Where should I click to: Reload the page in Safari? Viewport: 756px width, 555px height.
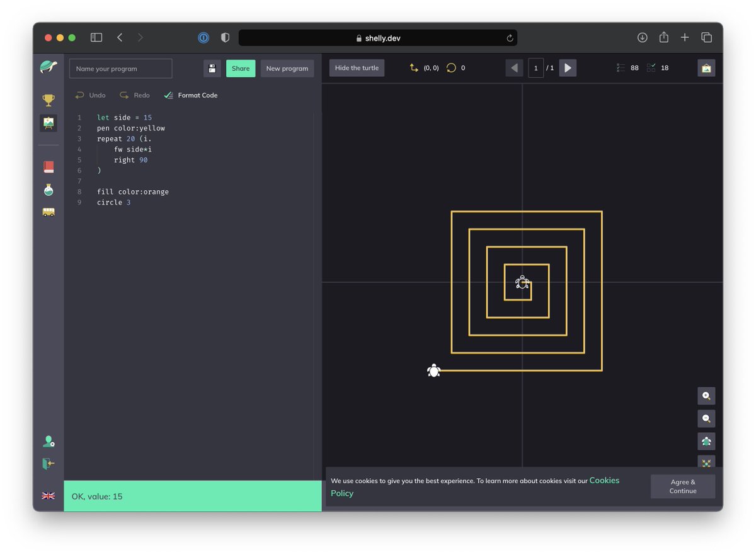point(510,38)
